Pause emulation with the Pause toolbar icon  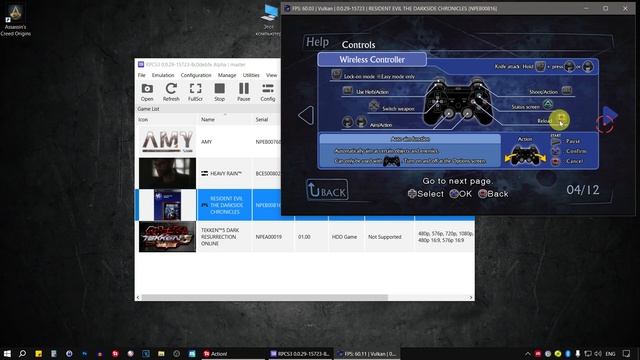coord(244,92)
